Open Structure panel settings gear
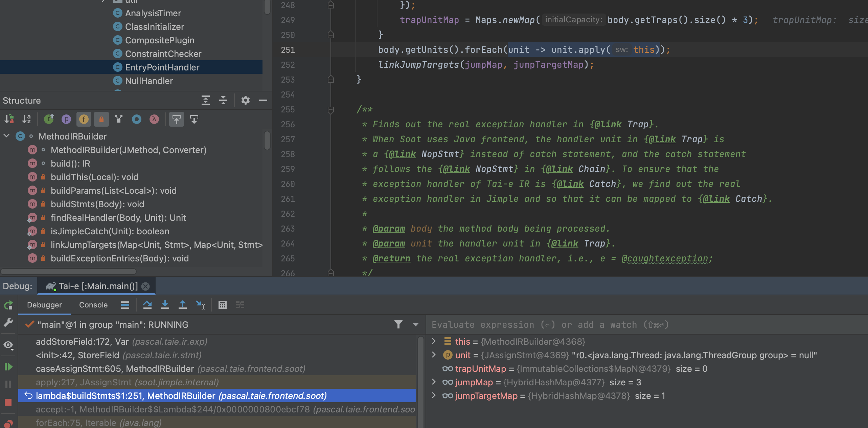Image resolution: width=868 pixels, height=428 pixels. (245, 100)
